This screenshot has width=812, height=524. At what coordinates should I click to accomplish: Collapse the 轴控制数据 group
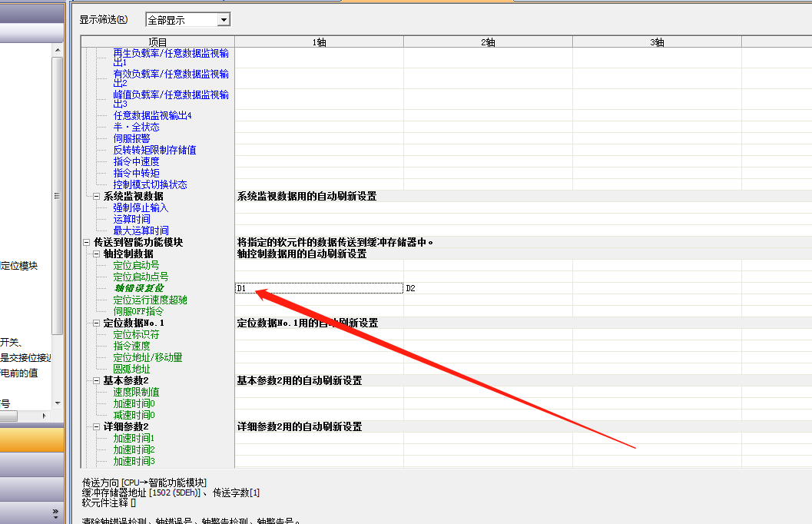[x=96, y=254]
